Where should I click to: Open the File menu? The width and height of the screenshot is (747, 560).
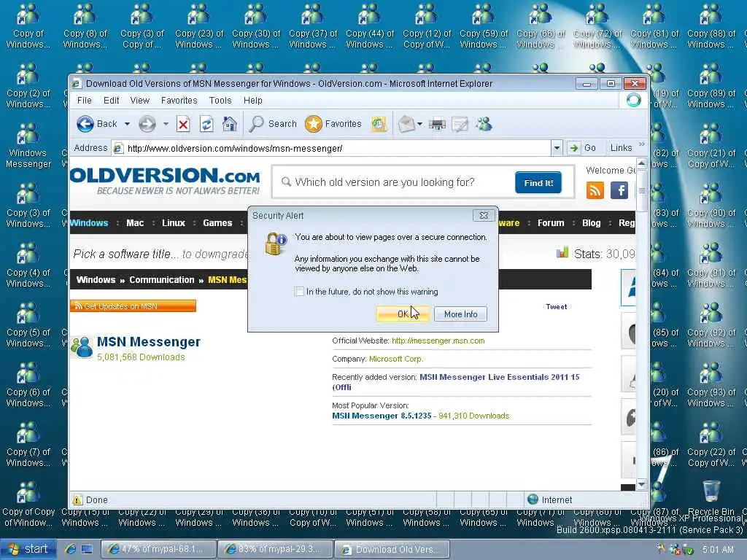coord(85,101)
